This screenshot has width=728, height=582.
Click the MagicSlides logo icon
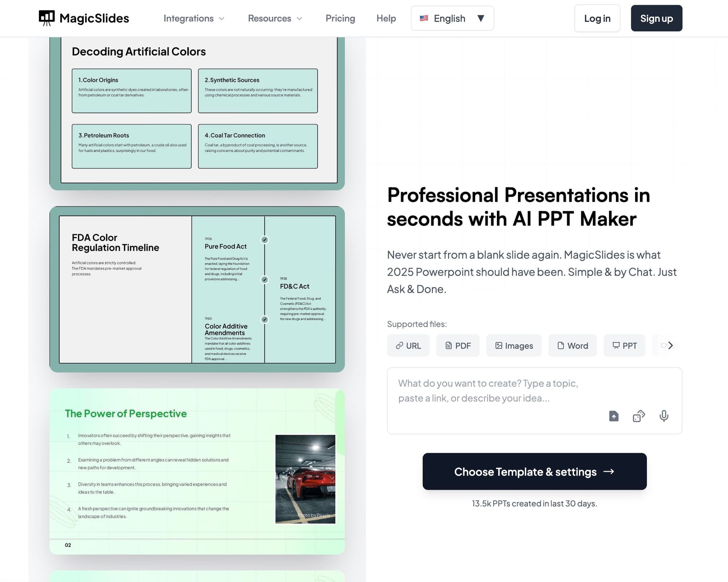tap(47, 18)
